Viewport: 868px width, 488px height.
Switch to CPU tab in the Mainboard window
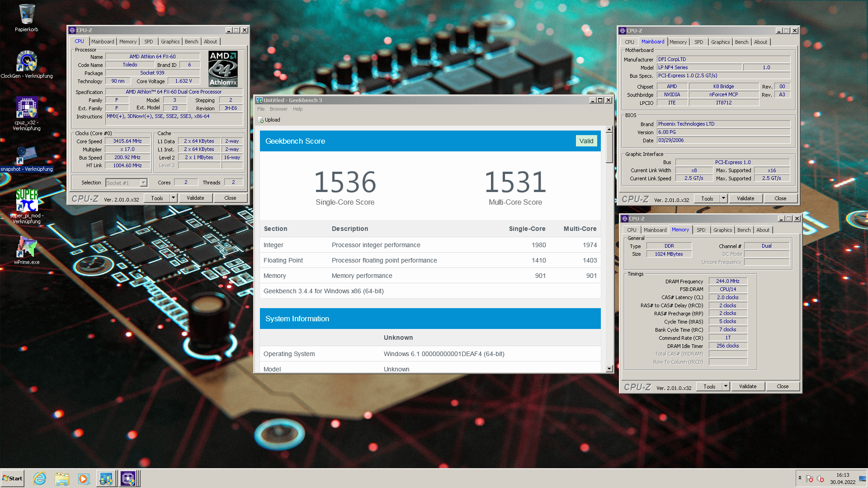click(629, 42)
